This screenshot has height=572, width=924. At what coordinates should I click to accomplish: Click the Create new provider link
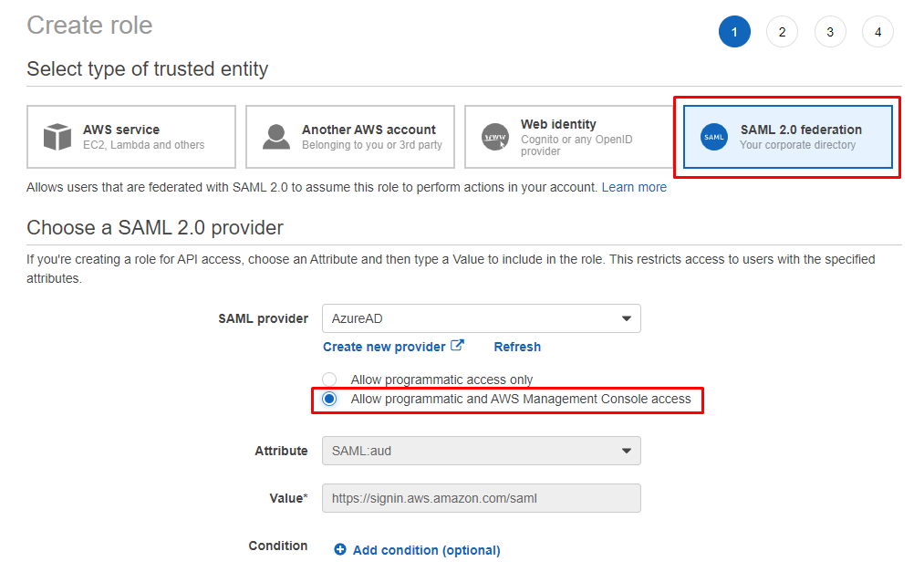point(384,347)
